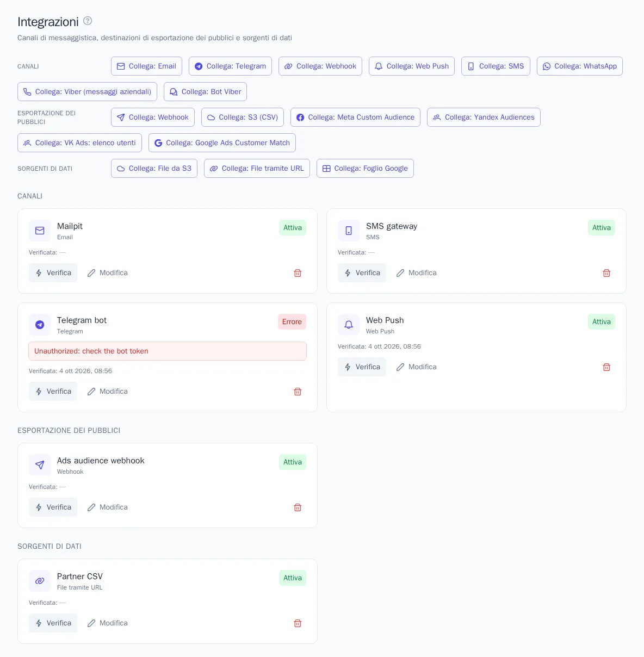Click Verifica on Partner CSV card
Viewport: 644px width, 657px height.
(x=53, y=623)
